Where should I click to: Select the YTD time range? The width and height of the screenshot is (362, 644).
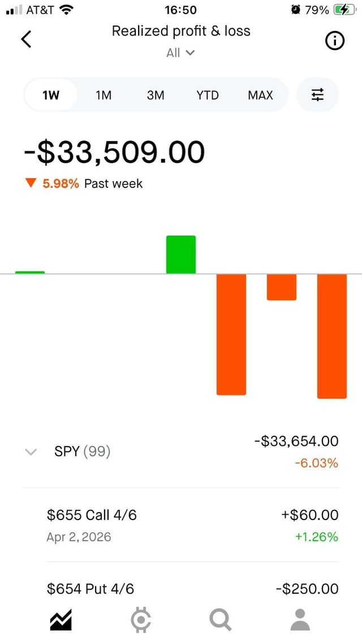[x=208, y=95]
